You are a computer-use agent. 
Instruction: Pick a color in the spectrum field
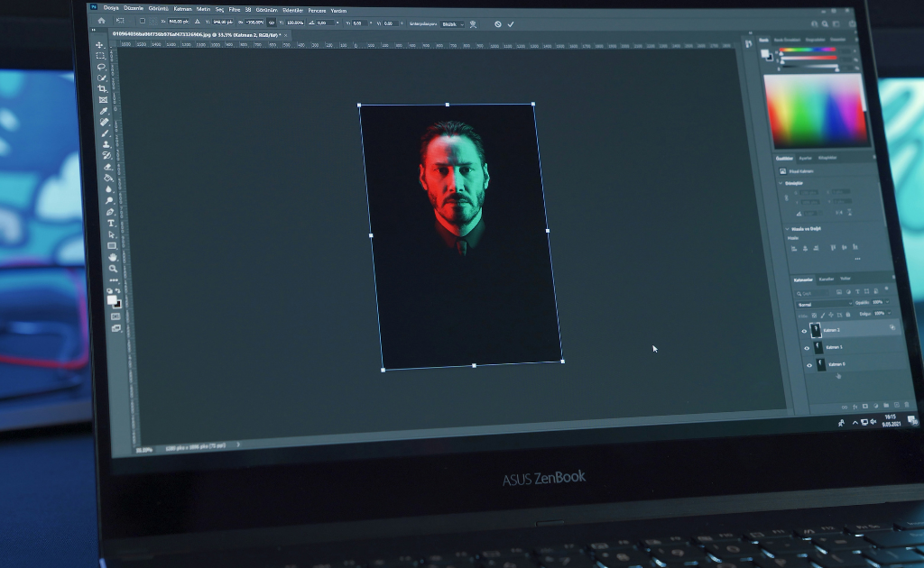[x=816, y=110]
